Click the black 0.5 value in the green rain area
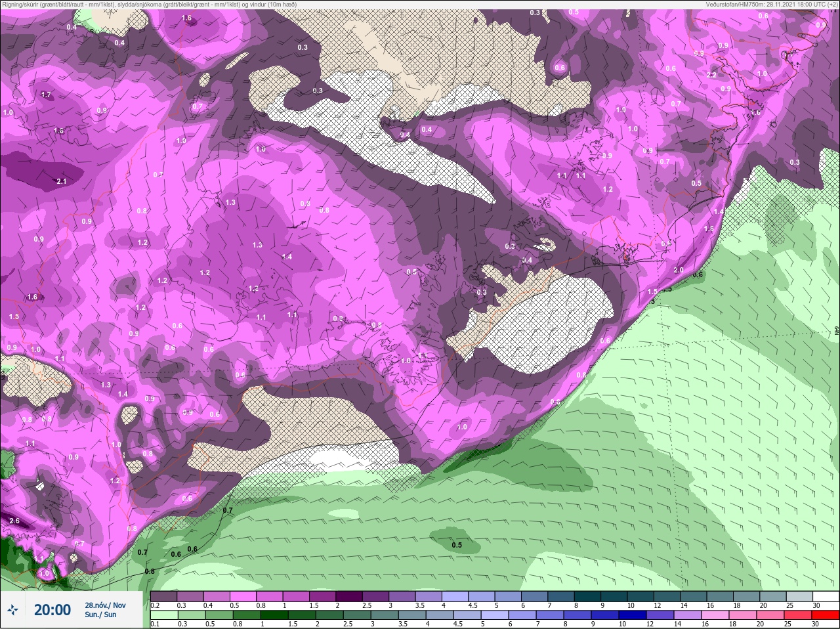 [457, 545]
